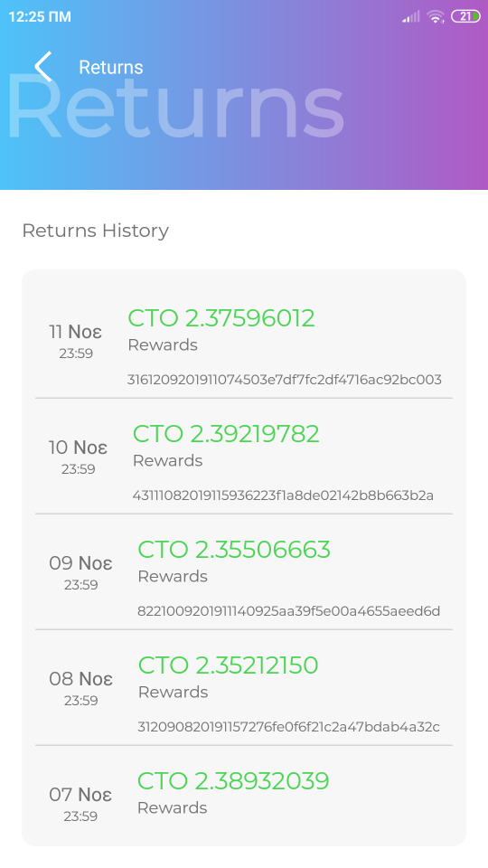This screenshot has height=868, width=488.
Task: Tap the small Returns title text
Action: point(110,67)
